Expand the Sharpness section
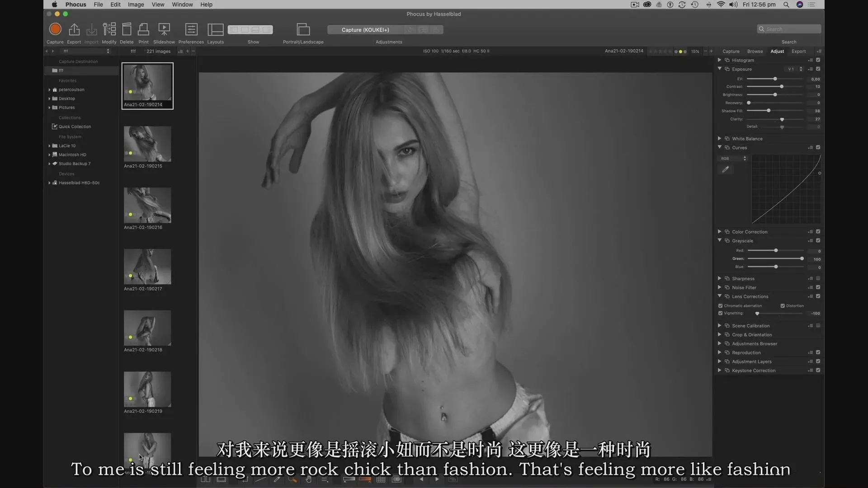Screen dimensions: 868x488 coord(719,278)
